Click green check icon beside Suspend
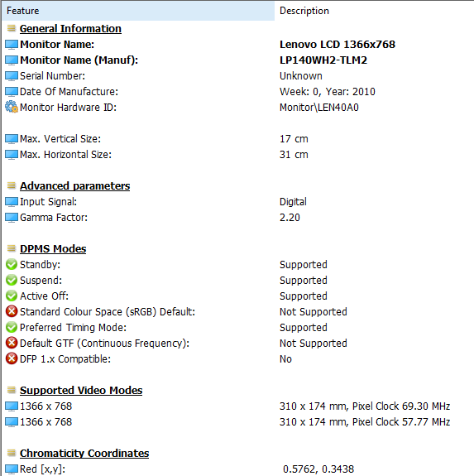The image size is (474, 476). click(x=12, y=280)
